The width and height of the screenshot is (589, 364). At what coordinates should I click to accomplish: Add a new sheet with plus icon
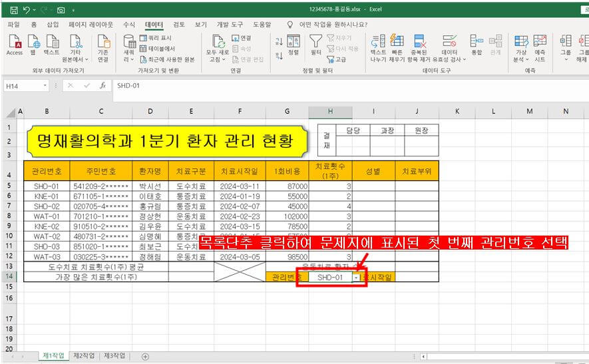pos(145,357)
